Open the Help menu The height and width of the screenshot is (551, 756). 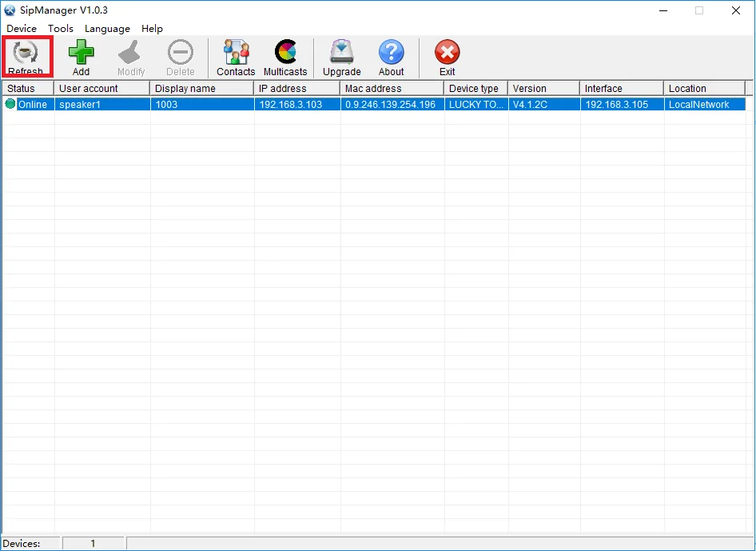click(x=152, y=28)
